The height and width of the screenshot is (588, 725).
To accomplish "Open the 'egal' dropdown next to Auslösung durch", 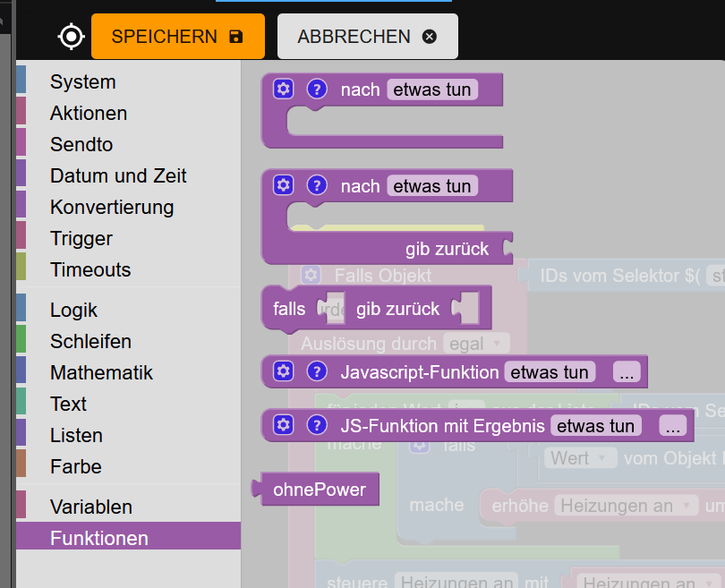I will (x=475, y=344).
